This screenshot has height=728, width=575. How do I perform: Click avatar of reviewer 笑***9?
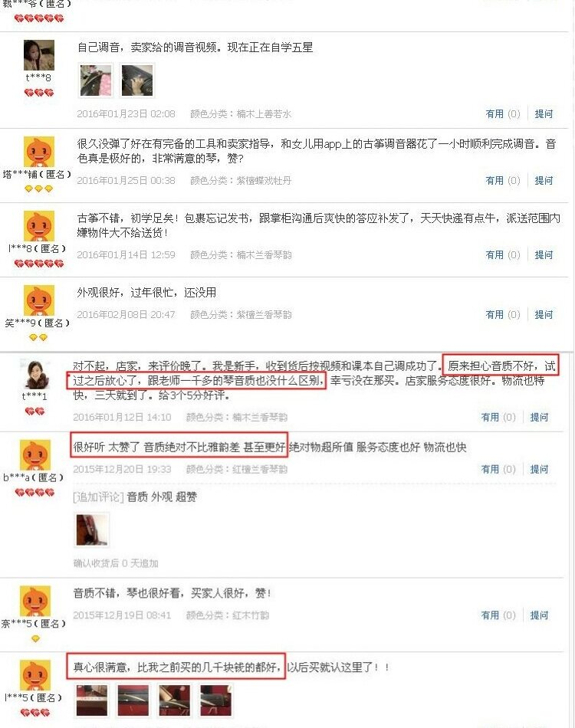tap(38, 300)
